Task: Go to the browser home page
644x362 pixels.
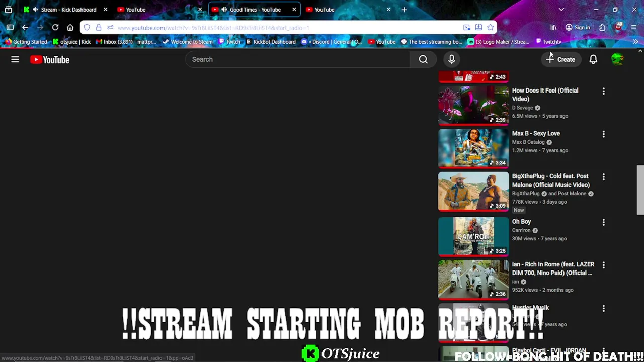Action: (70, 27)
